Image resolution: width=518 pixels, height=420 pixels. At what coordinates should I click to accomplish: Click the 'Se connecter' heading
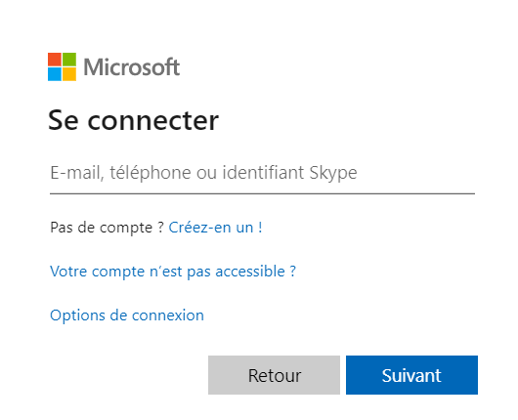(x=134, y=120)
